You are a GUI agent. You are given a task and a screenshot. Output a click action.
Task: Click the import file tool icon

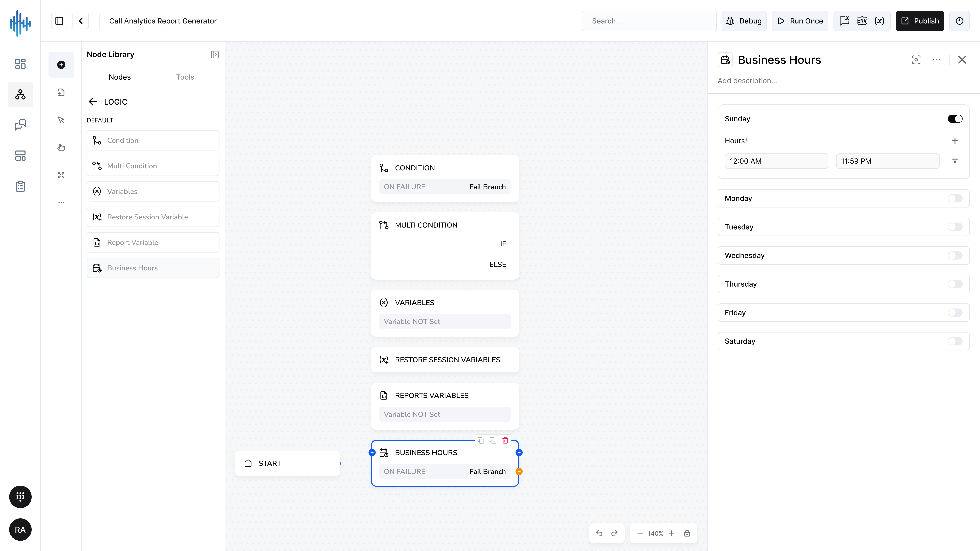click(61, 92)
